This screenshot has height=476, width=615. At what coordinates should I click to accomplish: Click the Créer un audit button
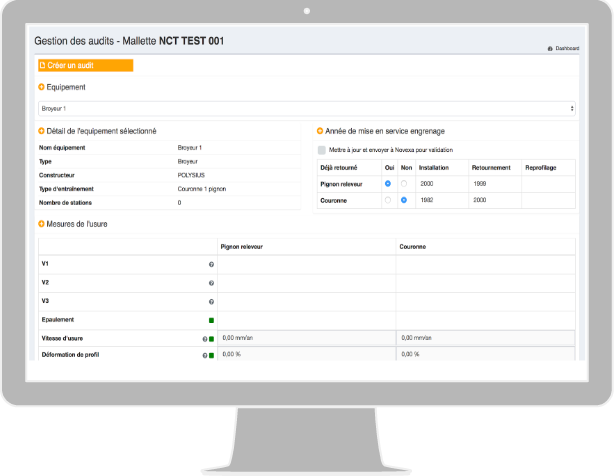[84, 66]
